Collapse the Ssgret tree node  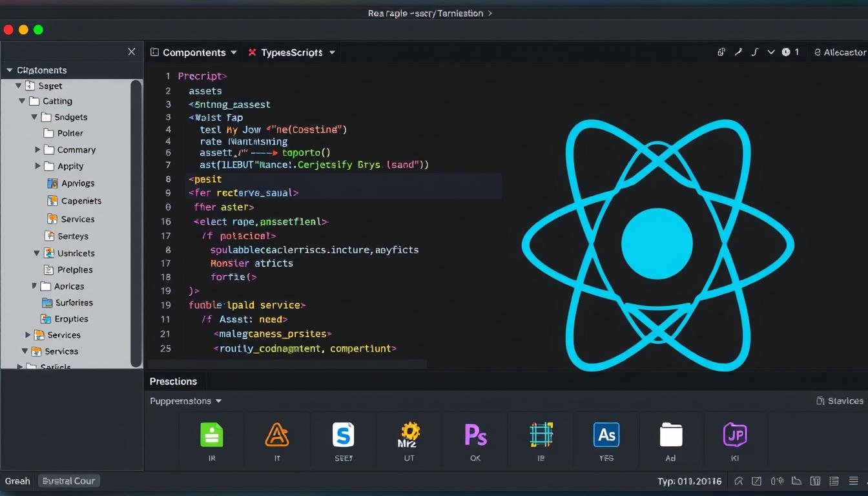click(19, 85)
